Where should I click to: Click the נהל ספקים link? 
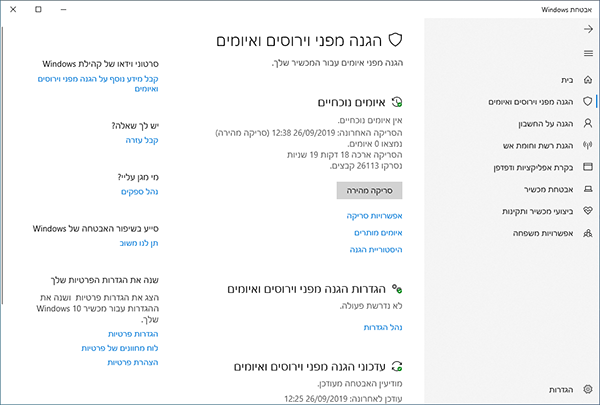pyautogui.click(x=140, y=191)
